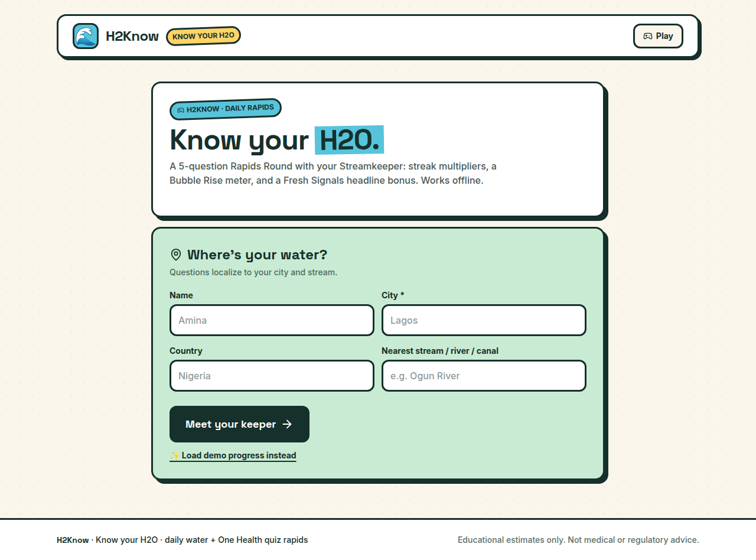Open the Play page from header

(x=658, y=36)
